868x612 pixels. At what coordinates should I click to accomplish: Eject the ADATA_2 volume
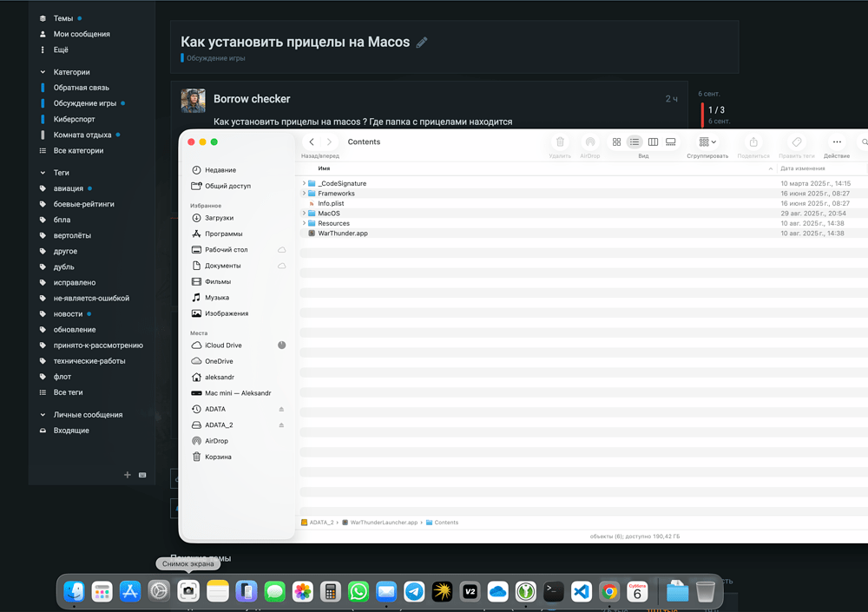[x=282, y=425]
